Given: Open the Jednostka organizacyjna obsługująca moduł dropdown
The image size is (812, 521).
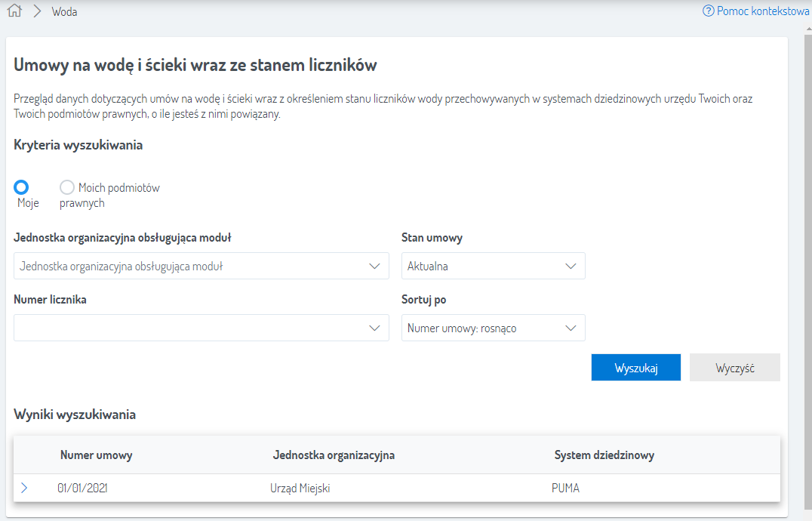Looking at the screenshot, I should coord(201,266).
